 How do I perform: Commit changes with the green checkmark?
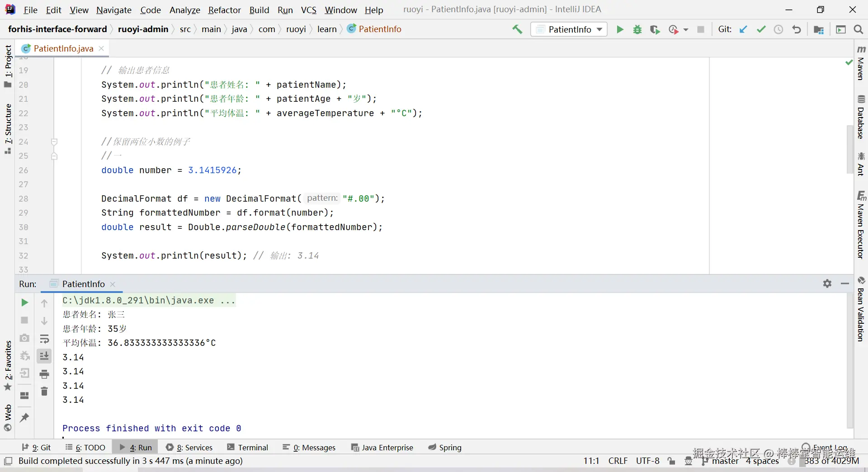[x=761, y=29]
